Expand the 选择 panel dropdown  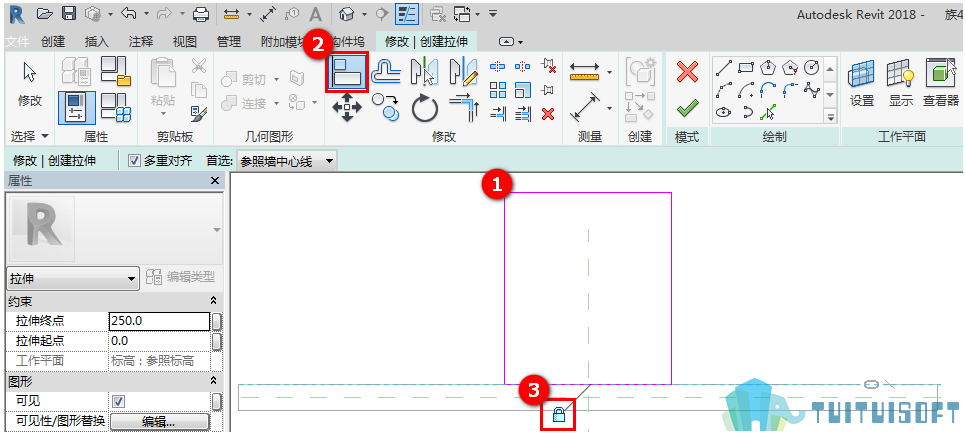click(x=29, y=134)
